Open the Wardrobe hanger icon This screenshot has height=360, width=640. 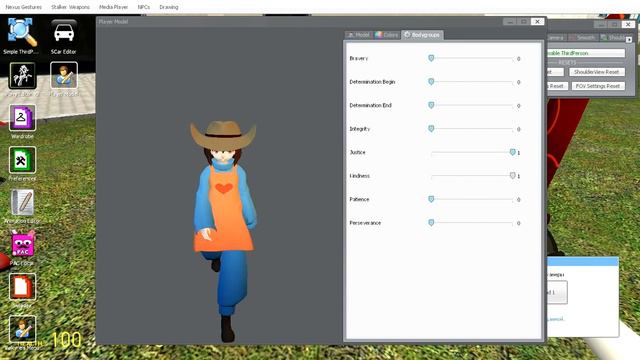pyautogui.click(x=22, y=118)
